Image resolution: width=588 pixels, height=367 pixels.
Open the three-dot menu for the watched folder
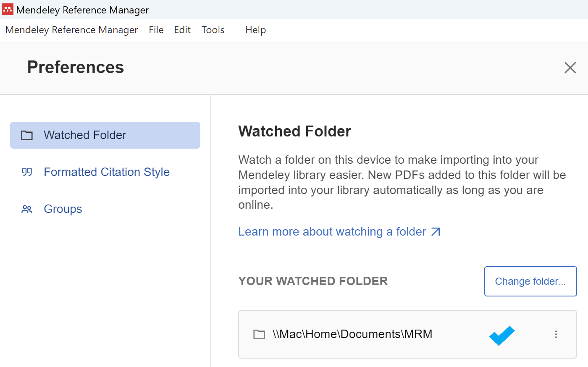pyautogui.click(x=556, y=334)
